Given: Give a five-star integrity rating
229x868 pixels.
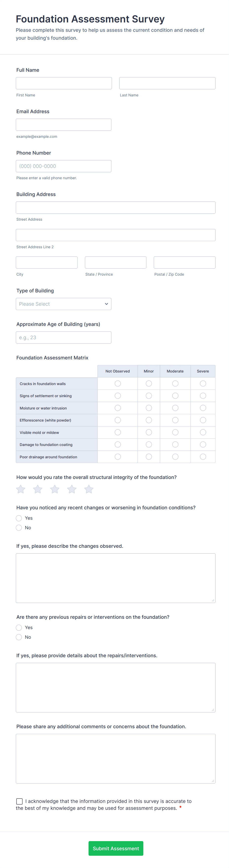Looking at the screenshot, I should [89, 489].
